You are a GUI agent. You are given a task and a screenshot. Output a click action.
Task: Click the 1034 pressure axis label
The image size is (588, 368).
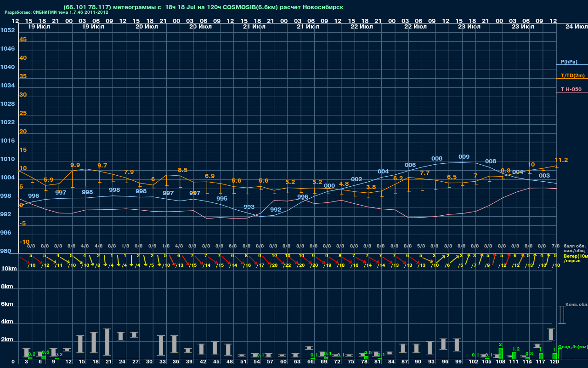coord(7,86)
